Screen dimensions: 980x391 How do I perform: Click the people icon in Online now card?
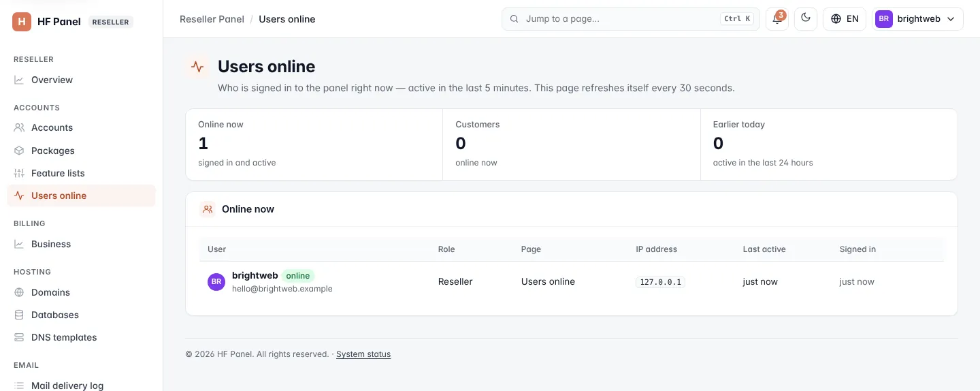pos(208,209)
